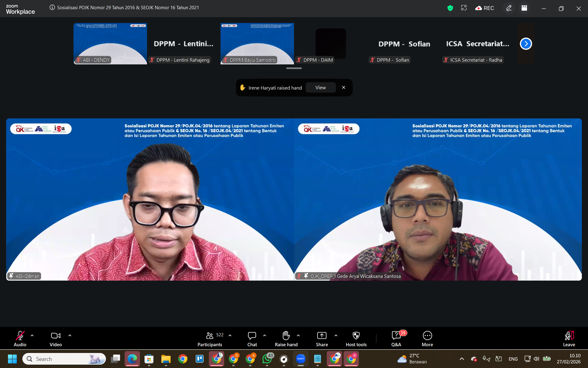Viewport: 588px width, 368px height.
Task: Click the encryption shield icon
Action: (450, 8)
